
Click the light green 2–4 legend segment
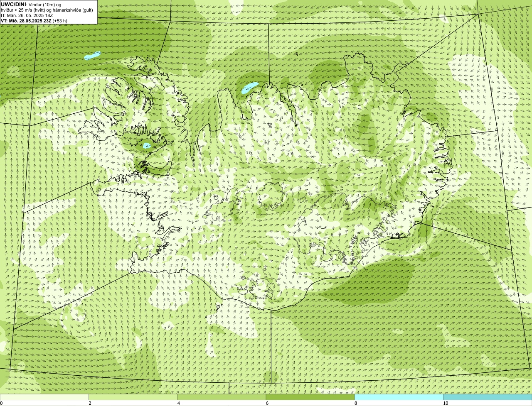coord(133,397)
